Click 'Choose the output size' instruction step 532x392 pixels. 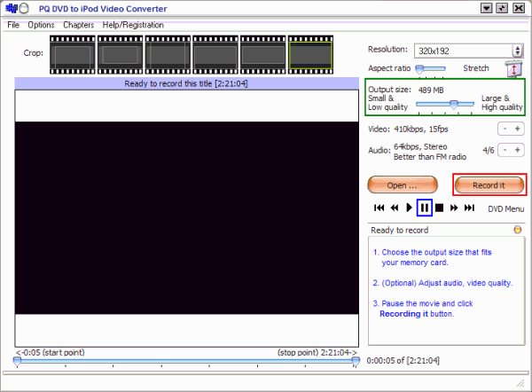tap(433, 257)
